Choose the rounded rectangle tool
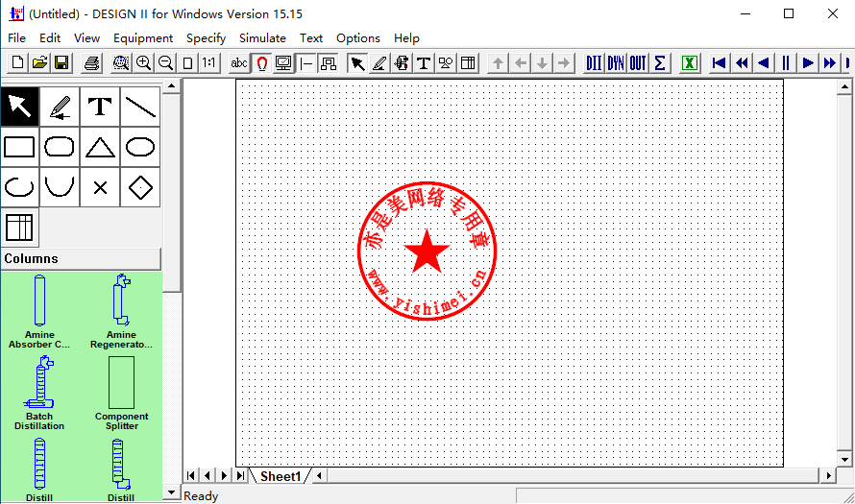 pos(60,147)
